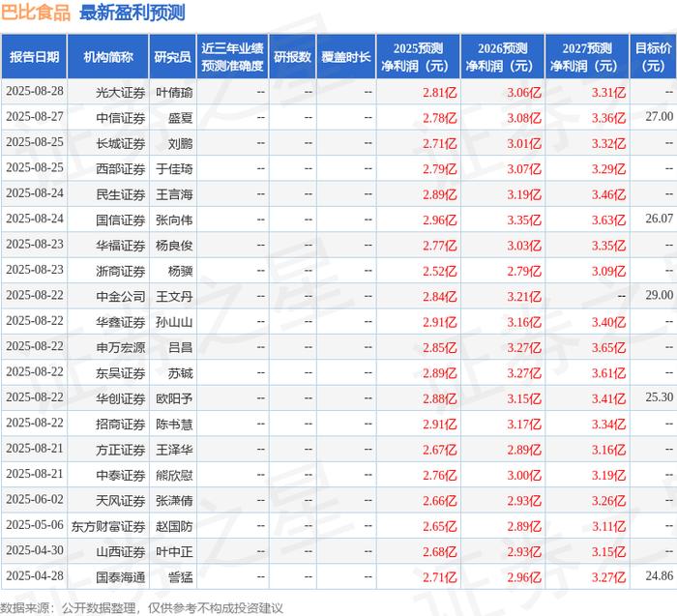Click the date 2025-06-02
Image resolution: width=677 pixels, height=616 pixels.
[x=35, y=499]
